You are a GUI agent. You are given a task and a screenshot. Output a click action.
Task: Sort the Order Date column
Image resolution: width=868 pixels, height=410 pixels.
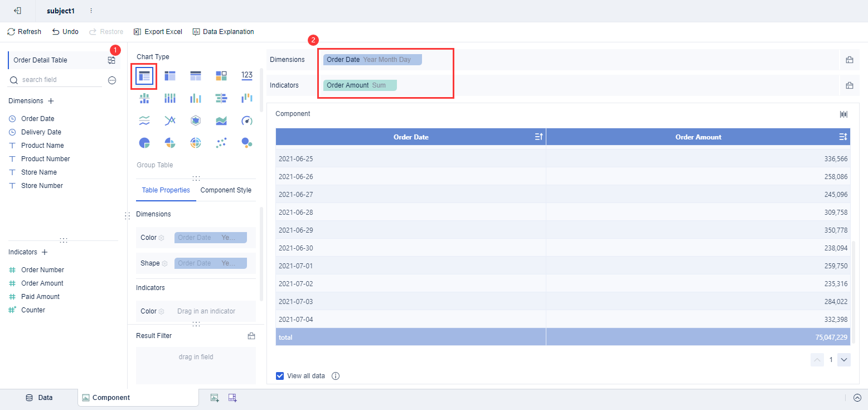pos(537,137)
